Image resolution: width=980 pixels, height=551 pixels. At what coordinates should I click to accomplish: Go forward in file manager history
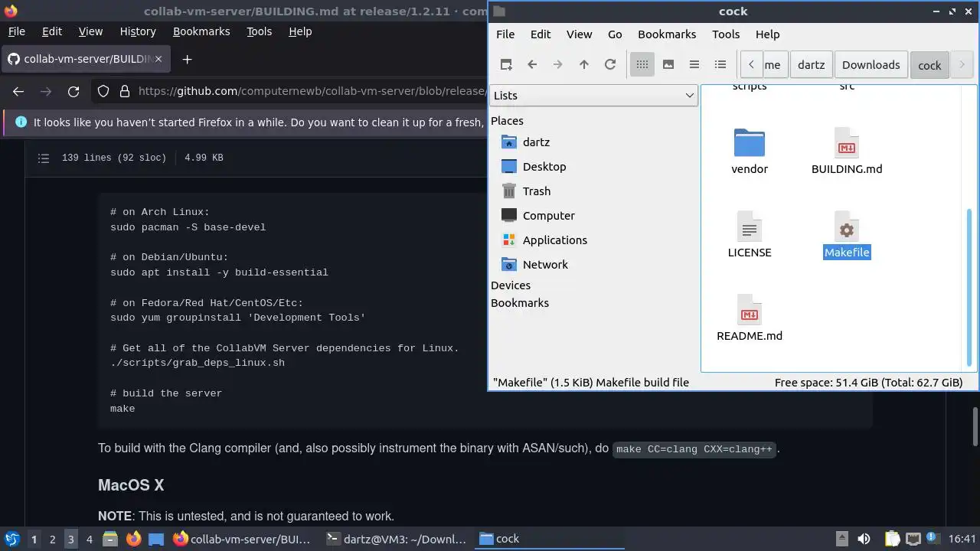click(558, 65)
